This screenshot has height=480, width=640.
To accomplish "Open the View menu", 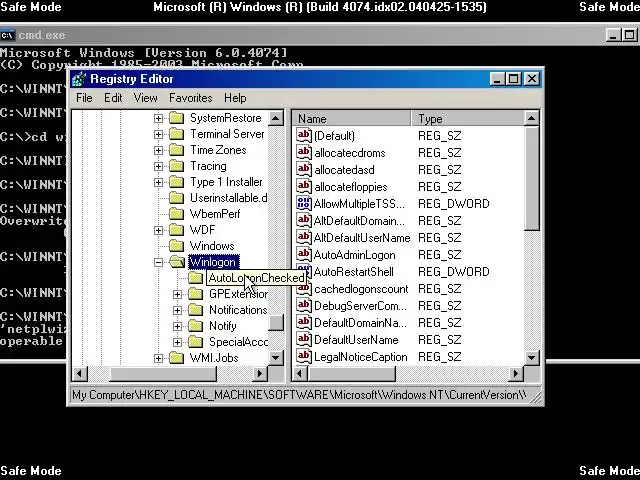I will point(145,98).
